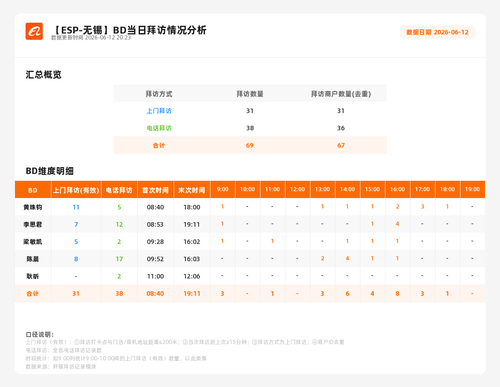Click the green value '17' in the phone visit column
The height and width of the screenshot is (387, 500).
click(119, 259)
